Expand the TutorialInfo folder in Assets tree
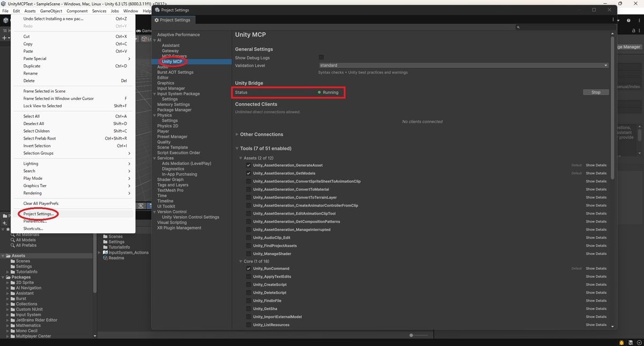 click(8, 272)
